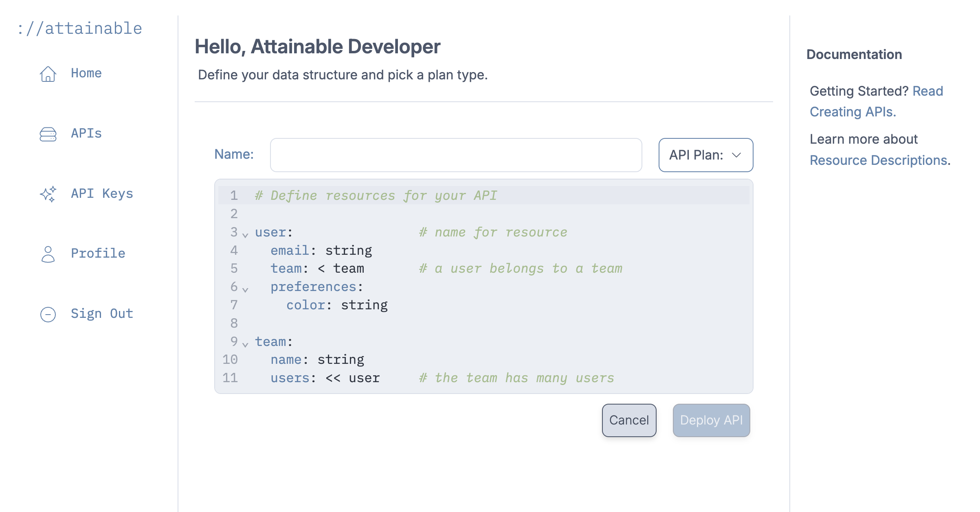Focus the Name input field
This screenshot has width=980, height=512.
pos(456,155)
